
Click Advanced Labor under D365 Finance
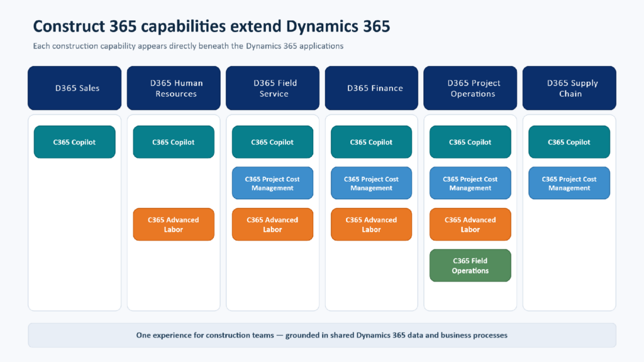[371, 224]
